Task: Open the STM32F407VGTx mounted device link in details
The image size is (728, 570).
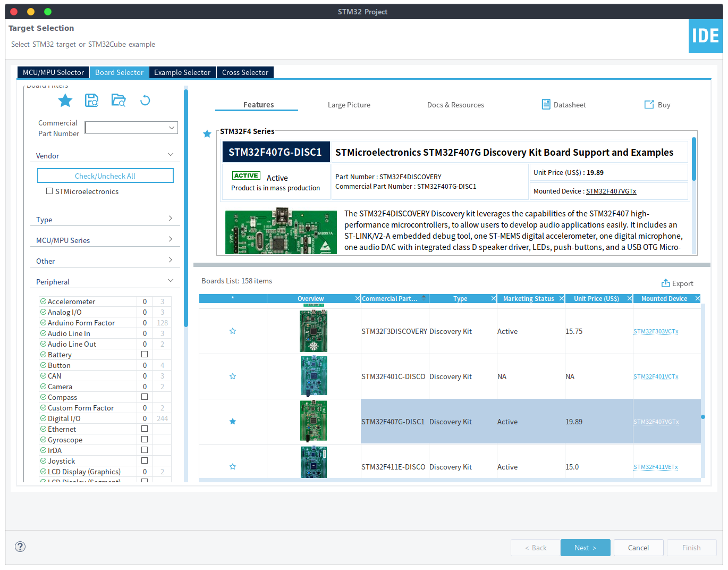Action: click(x=611, y=191)
